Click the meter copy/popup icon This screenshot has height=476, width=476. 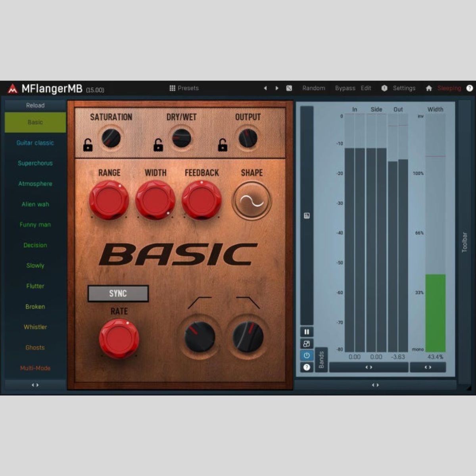[x=307, y=344]
